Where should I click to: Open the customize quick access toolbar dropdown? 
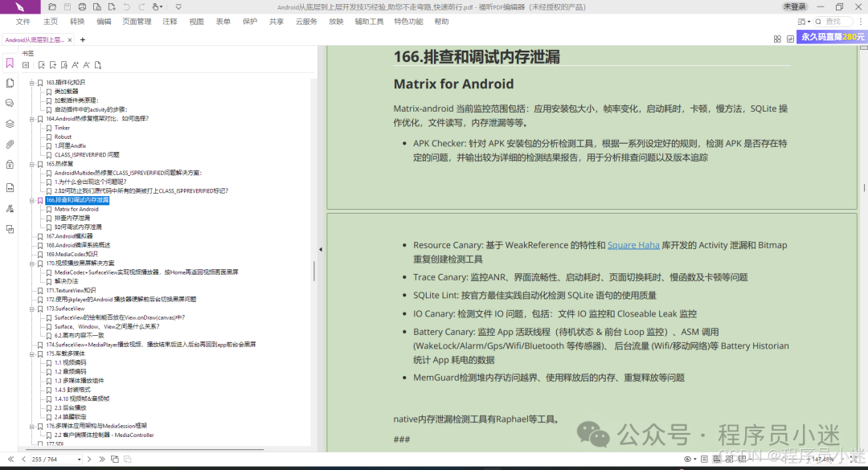click(178, 7)
